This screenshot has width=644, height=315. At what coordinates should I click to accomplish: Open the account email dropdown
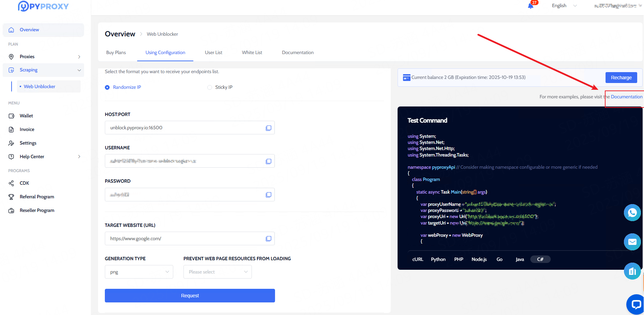coord(618,6)
